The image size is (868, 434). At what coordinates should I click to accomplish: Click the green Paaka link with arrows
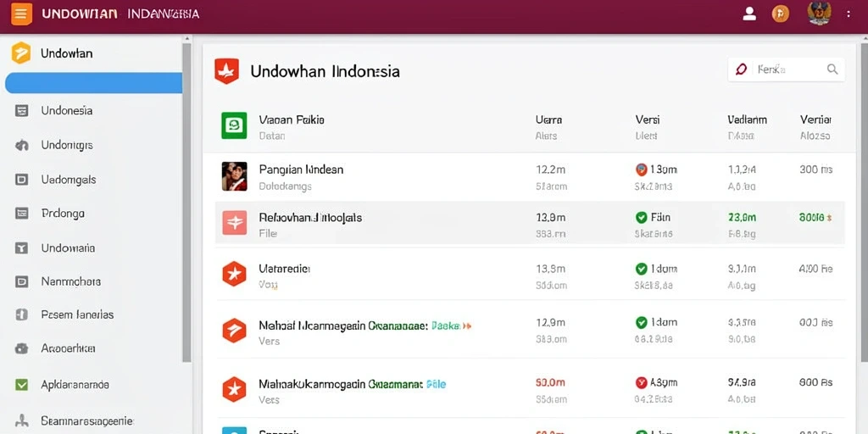pos(451,326)
